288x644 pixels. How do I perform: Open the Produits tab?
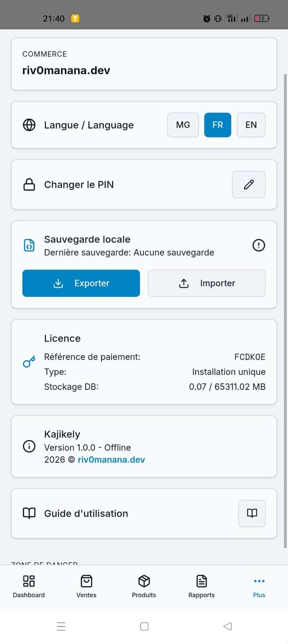coord(144,586)
